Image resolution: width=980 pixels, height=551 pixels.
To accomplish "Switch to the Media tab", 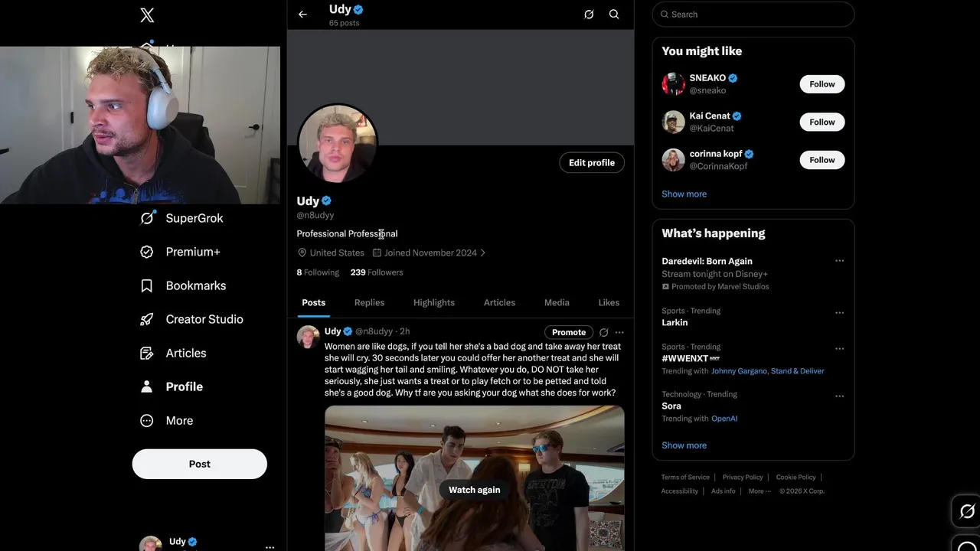I will coord(557,302).
